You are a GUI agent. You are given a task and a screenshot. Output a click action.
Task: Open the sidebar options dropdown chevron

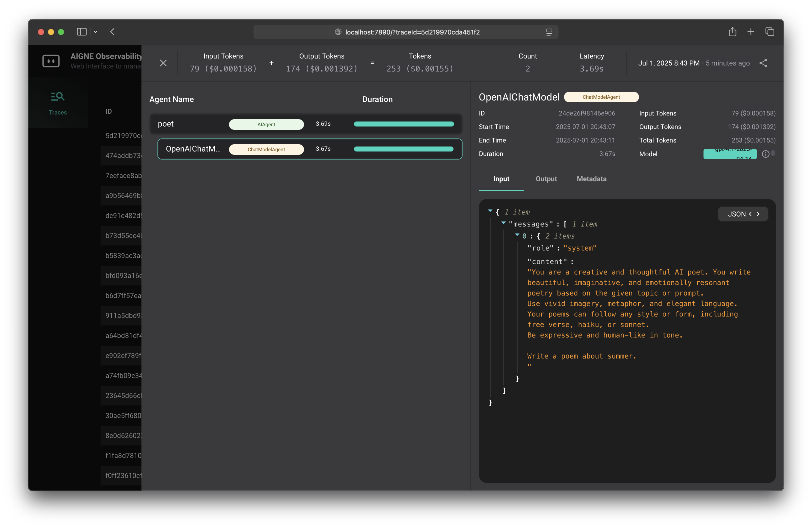tap(95, 32)
